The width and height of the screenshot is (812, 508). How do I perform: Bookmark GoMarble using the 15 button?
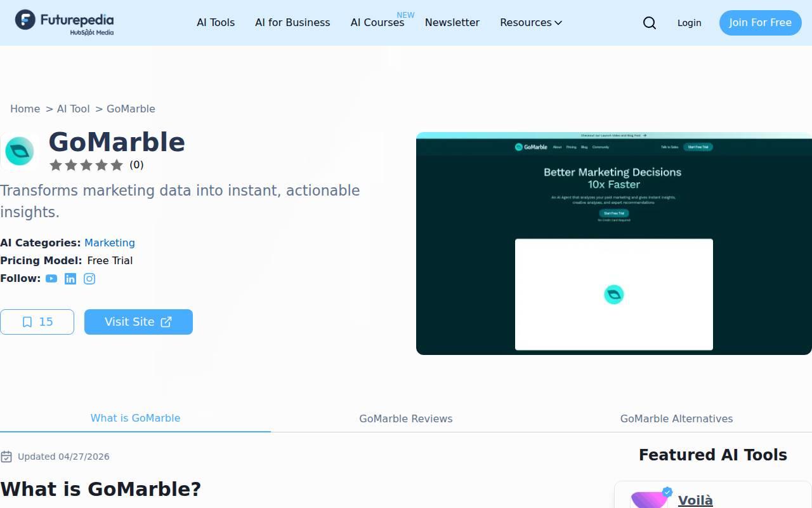coord(37,322)
